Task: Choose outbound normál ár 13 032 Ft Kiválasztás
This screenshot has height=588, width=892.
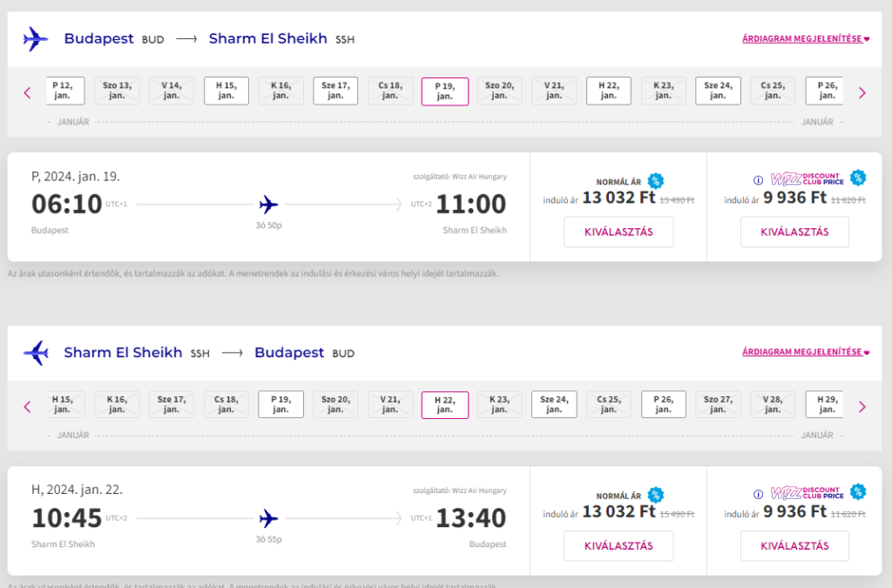Action: (x=618, y=232)
